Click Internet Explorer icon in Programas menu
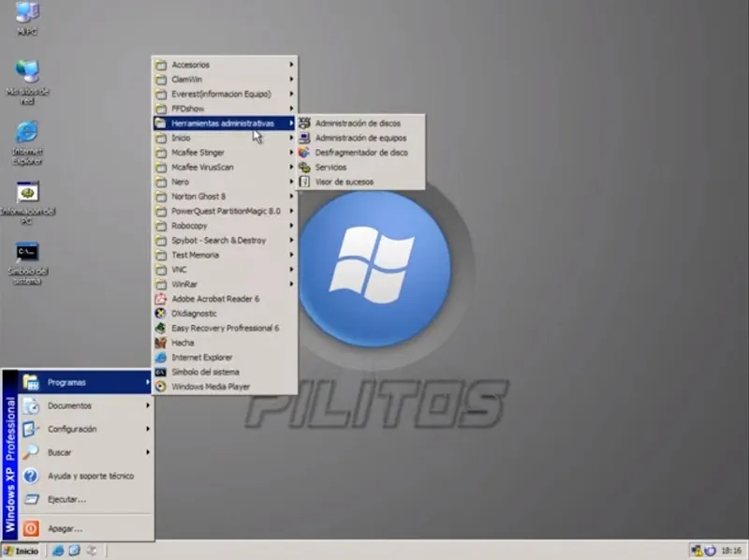This screenshot has height=560, width=749. 161,358
